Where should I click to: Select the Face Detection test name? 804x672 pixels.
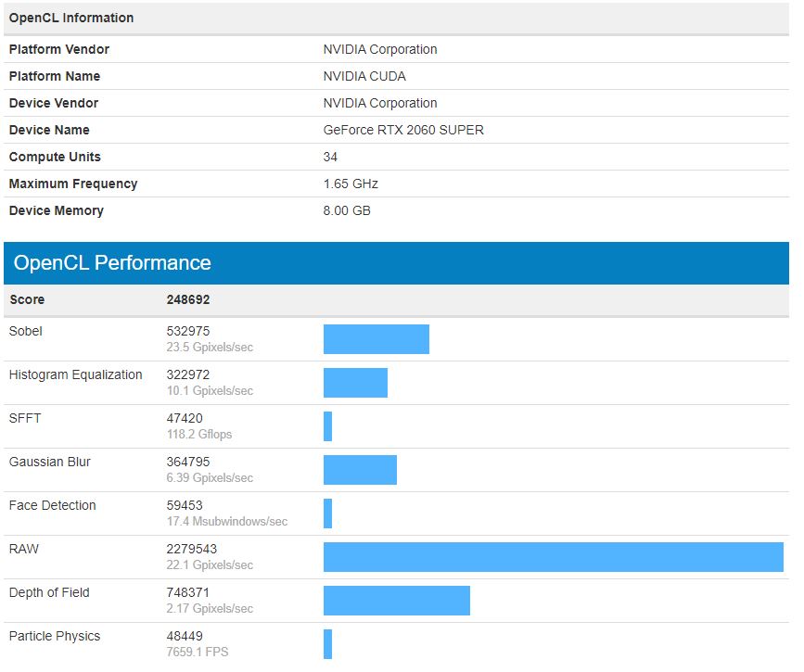click(x=53, y=505)
